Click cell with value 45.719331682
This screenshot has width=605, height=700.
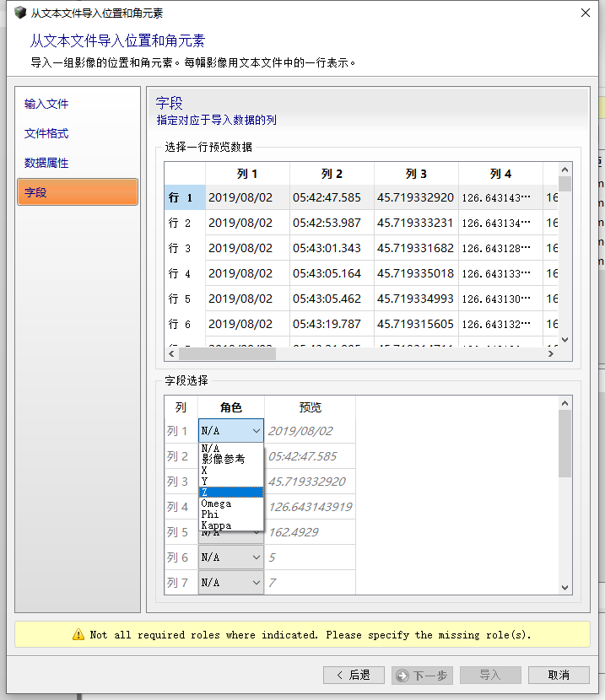click(416, 248)
